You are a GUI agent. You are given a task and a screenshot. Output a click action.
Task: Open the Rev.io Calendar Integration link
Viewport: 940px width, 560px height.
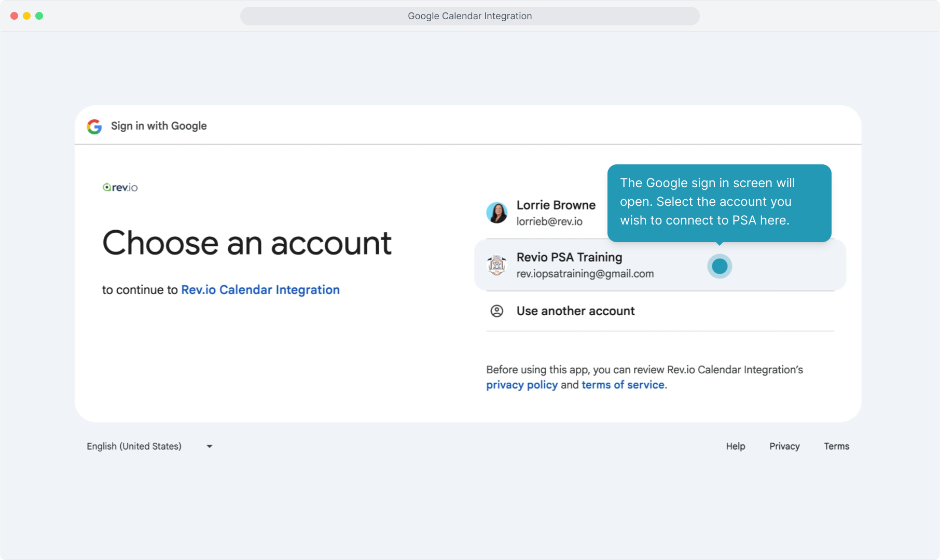[x=260, y=290]
